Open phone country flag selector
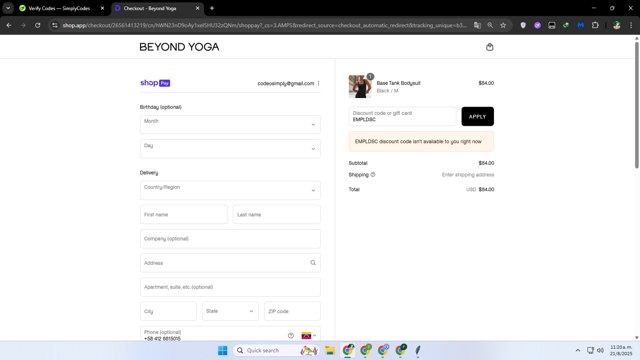This screenshot has width=640, height=360. click(309, 336)
